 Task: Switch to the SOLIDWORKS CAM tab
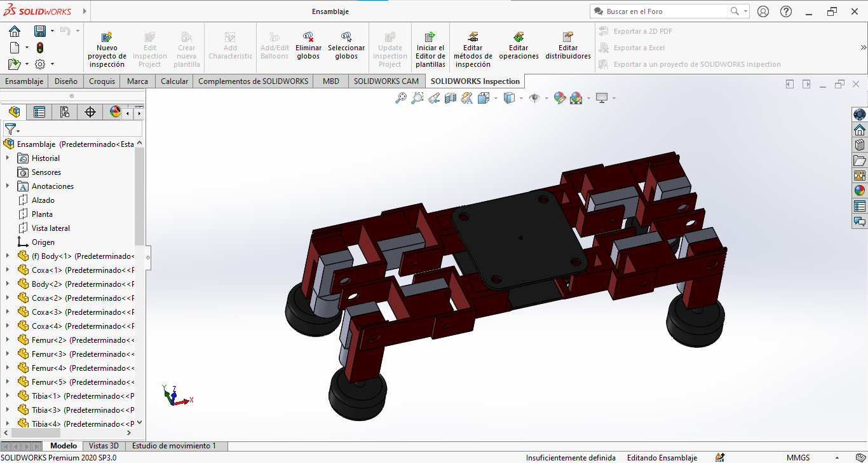[x=386, y=81]
